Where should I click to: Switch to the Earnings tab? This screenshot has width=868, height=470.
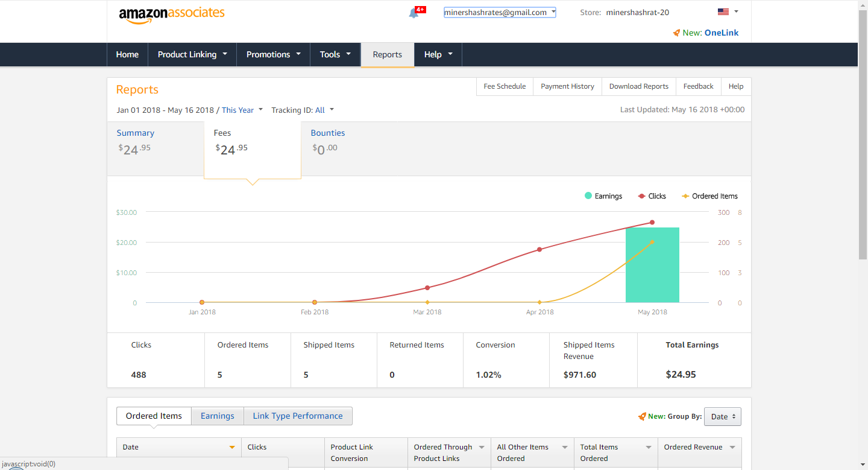click(217, 416)
